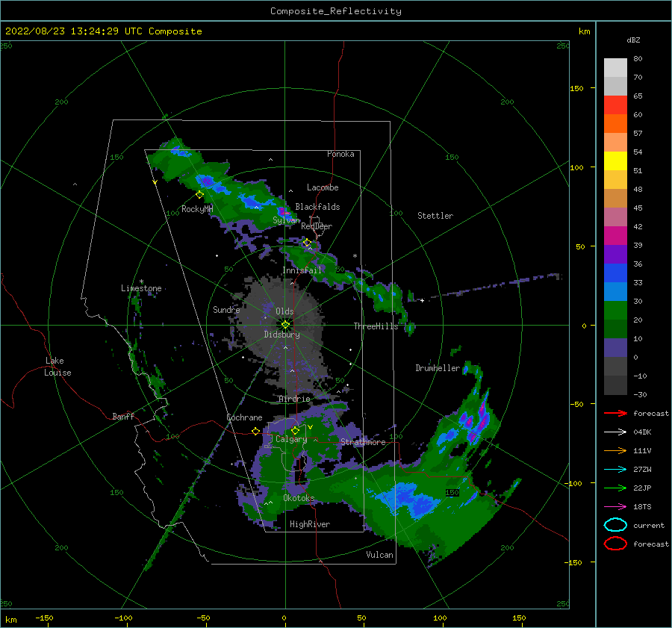Click the red forecast ellipse icon

pos(615,544)
